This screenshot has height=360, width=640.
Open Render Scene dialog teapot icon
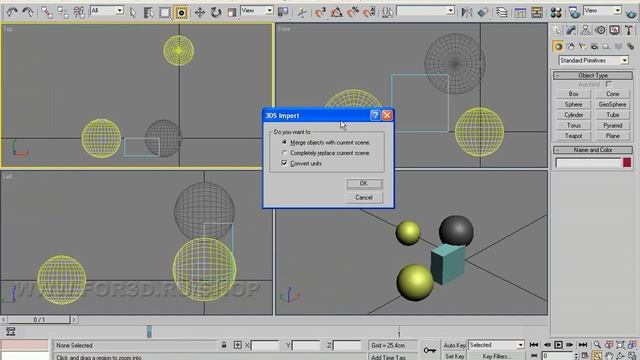[574, 12]
